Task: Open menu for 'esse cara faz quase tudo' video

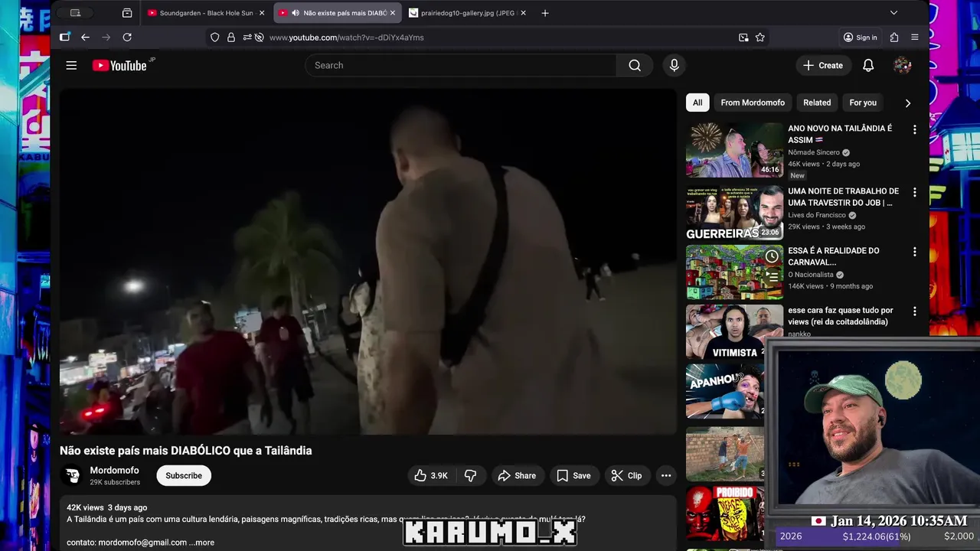Action: [x=914, y=311]
